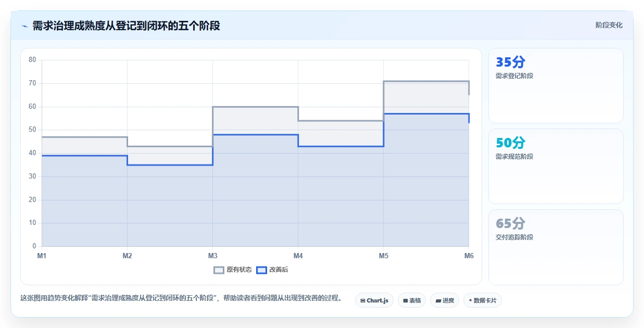Click the M2 x-axis label

(127, 256)
